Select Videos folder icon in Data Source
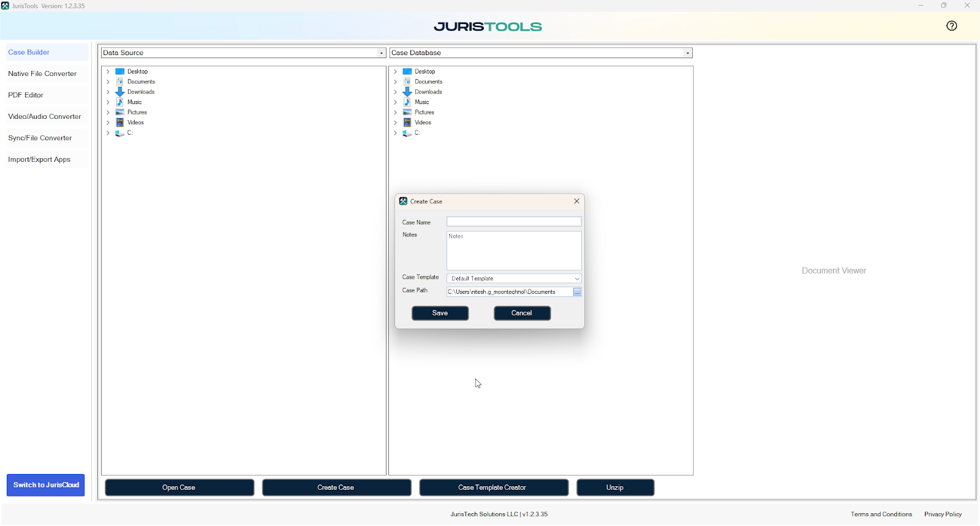980x526 pixels. 120,122
